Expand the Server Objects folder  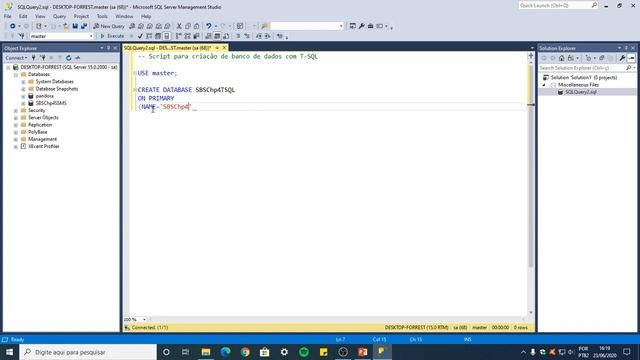click(x=16, y=118)
